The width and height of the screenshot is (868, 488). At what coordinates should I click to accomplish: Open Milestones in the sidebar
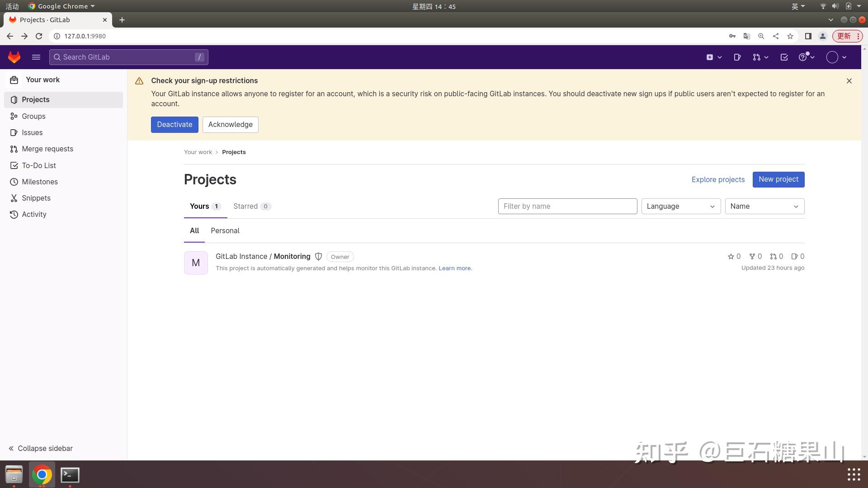63,182
